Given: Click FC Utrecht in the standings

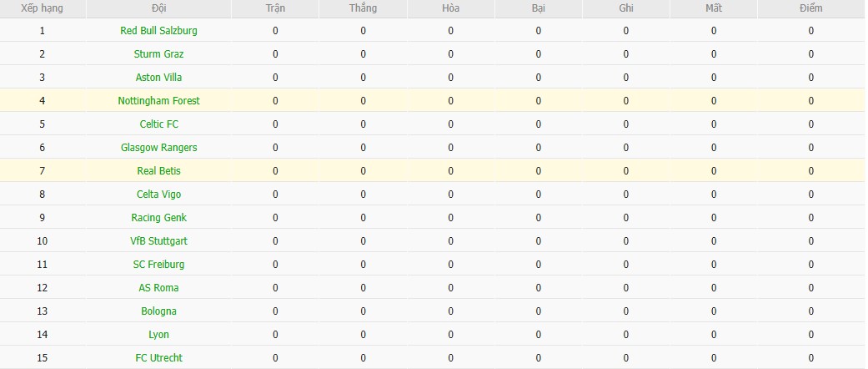Looking at the screenshot, I should [158, 358].
